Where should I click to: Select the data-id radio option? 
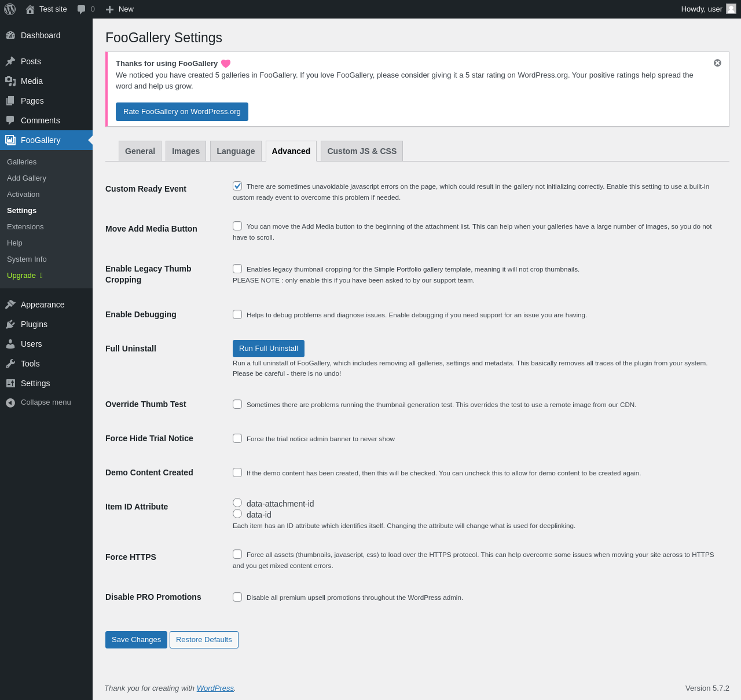(237, 514)
